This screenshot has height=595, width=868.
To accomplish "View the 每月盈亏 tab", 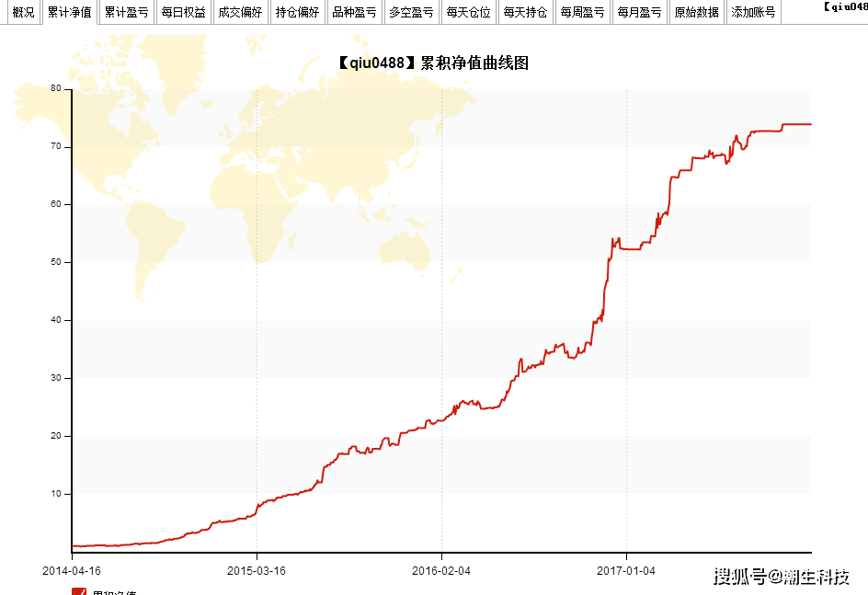I will [639, 12].
